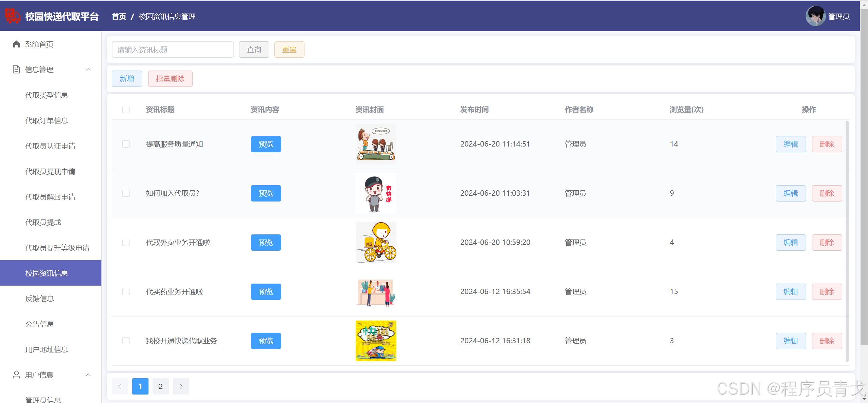Open cover image for 代取外卖业务开通啦
Screen dimensions: 868x403
[376, 242]
